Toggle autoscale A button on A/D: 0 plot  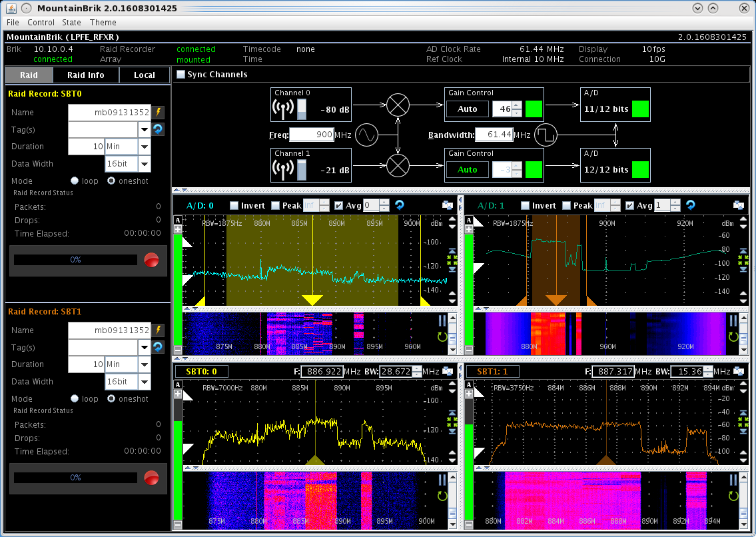[177, 220]
